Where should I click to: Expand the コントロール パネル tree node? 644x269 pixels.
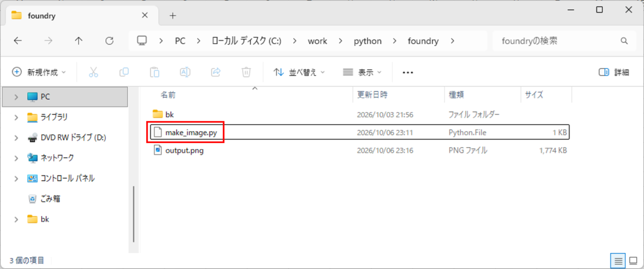pyautogui.click(x=16, y=178)
